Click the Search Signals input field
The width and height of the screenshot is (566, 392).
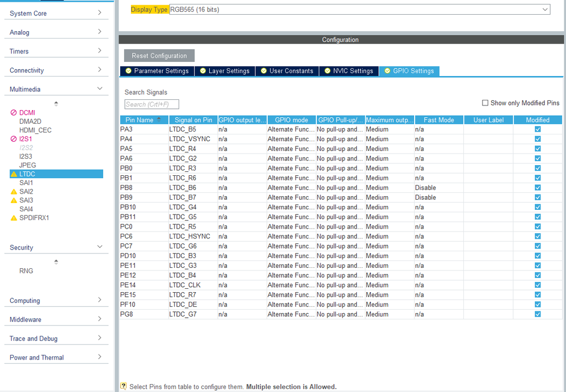pos(151,104)
